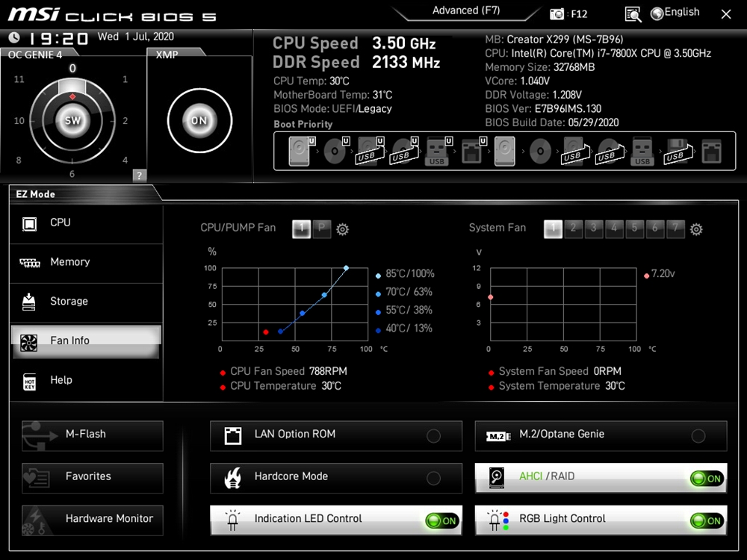Open Hardware Monitor
Image resolution: width=747 pixels, height=560 pixels.
coord(93,520)
